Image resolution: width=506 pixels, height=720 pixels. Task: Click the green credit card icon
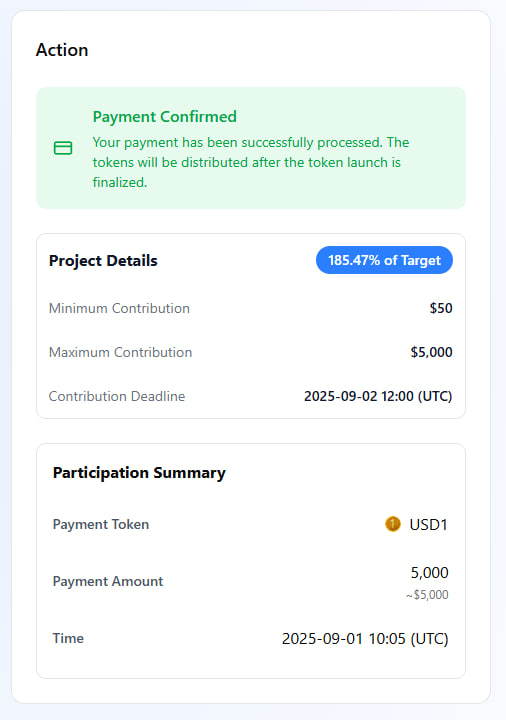point(63,148)
